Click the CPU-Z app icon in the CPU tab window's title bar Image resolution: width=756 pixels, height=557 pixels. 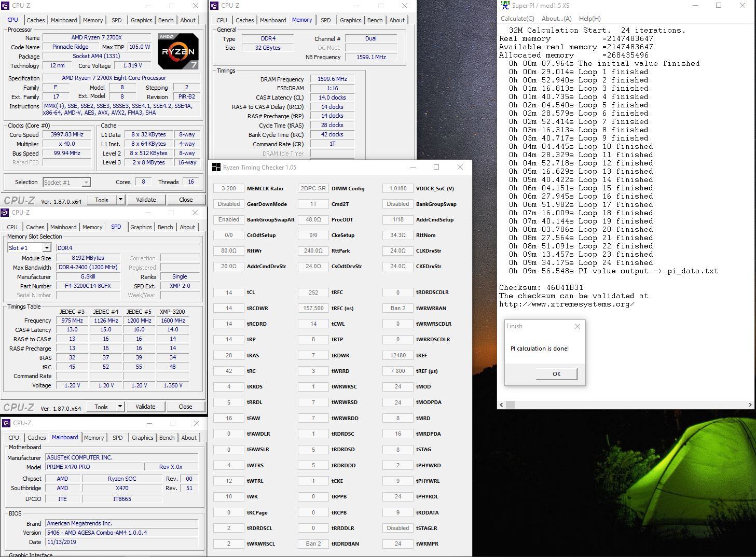(x=6, y=6)
